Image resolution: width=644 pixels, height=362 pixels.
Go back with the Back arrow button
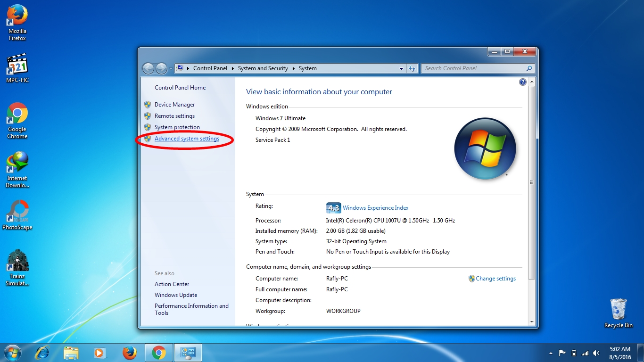point(148,68)
